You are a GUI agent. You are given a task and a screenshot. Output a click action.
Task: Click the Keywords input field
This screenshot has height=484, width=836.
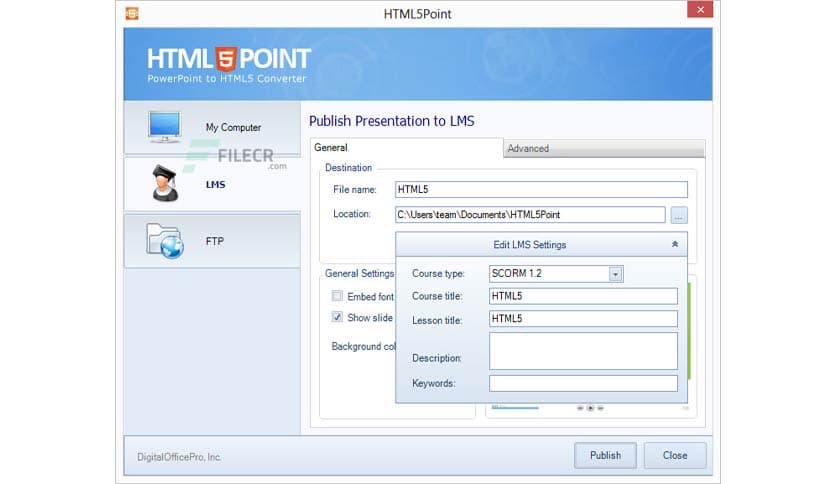583,383
